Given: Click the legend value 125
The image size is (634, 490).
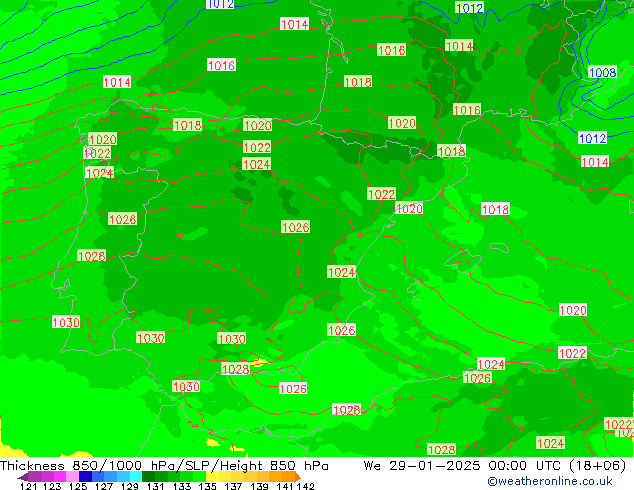Looking at the screenshot, I should 78,486.
